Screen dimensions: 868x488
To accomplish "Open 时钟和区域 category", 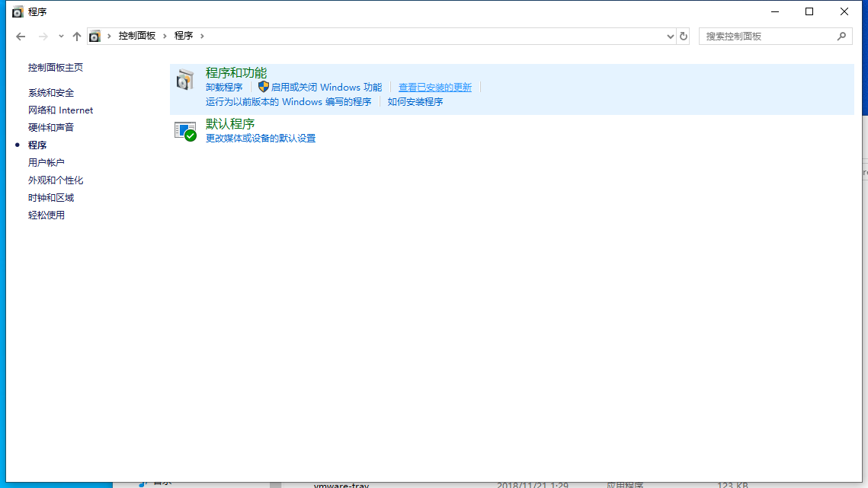I will coord(51,198).
